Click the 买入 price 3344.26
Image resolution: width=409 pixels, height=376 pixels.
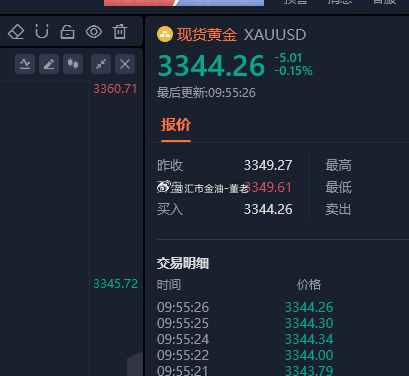tap(268, 210)
